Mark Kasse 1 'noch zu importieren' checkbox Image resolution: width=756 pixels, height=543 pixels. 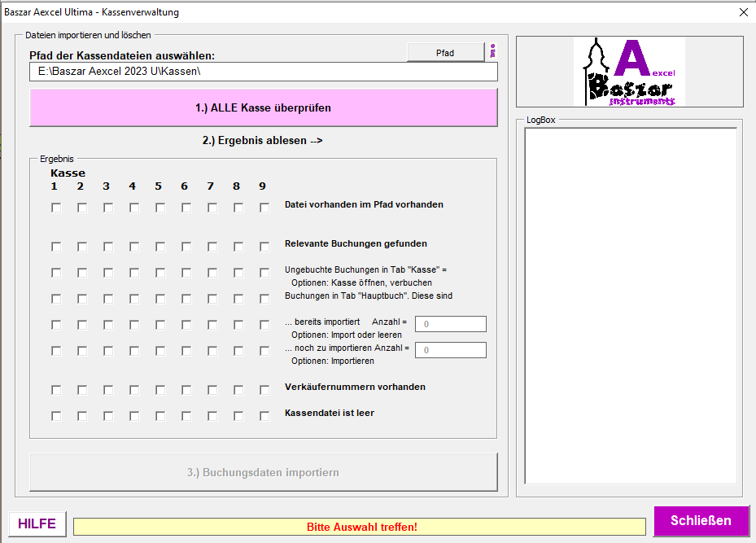tap(56, 351)
